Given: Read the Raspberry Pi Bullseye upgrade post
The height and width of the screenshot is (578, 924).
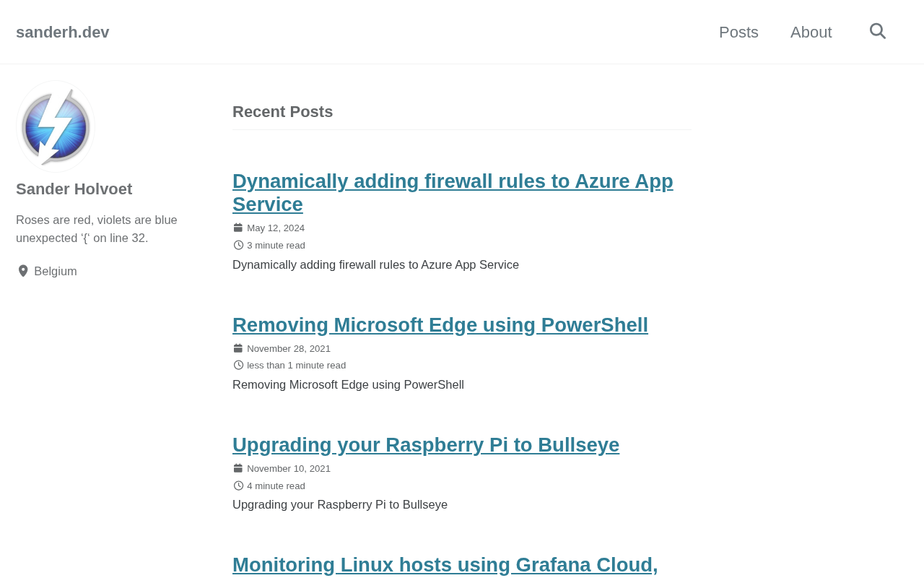Looking at the screenshot, I should pos(425,445).
